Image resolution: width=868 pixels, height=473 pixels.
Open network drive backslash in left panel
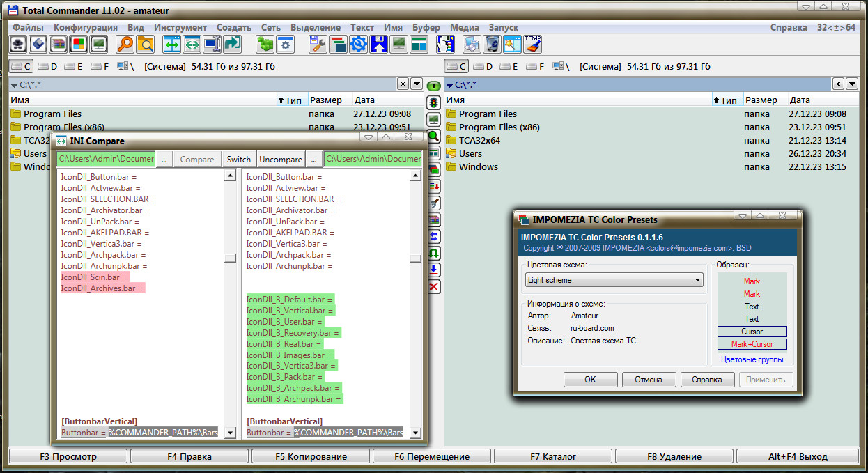pos(126,66)
